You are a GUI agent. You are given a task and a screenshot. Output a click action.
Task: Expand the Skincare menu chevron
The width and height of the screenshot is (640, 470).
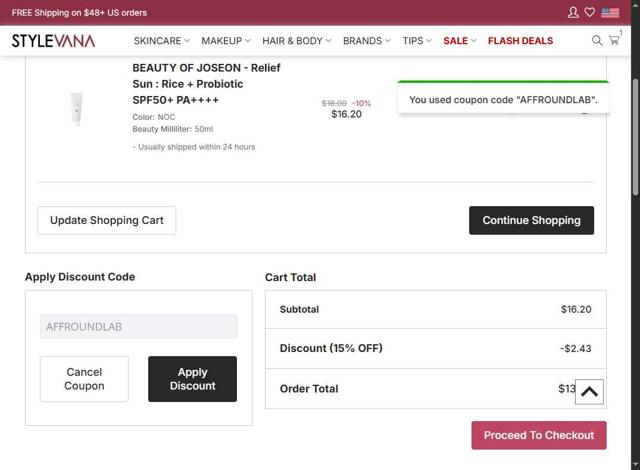[187, 41]
